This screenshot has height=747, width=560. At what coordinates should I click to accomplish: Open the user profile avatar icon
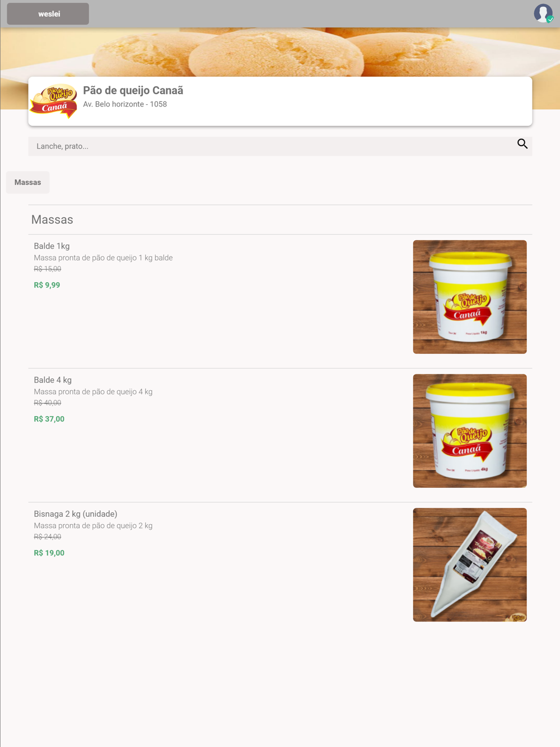click(x=543, y=13)
